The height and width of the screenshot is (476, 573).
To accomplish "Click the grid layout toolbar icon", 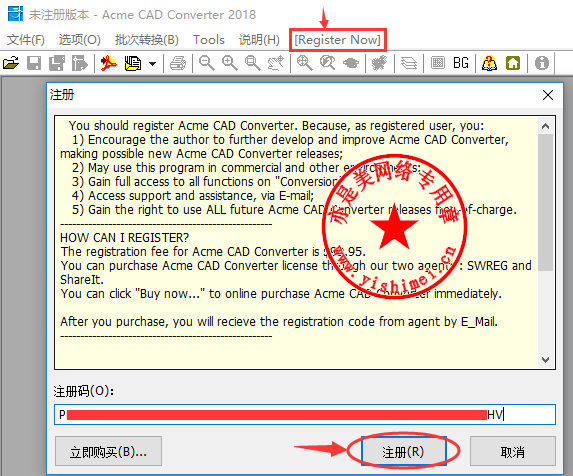I will click(x=437, y=63).
